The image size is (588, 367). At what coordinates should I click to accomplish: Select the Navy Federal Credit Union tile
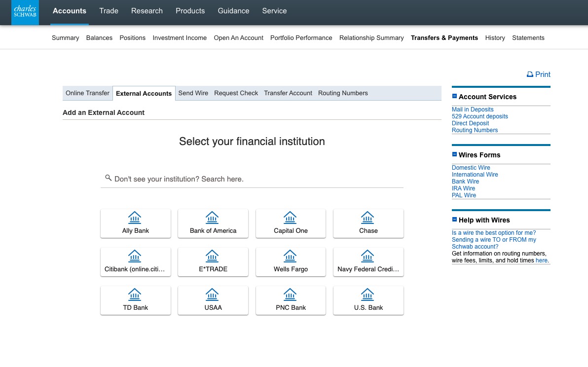tap(368, 262)
